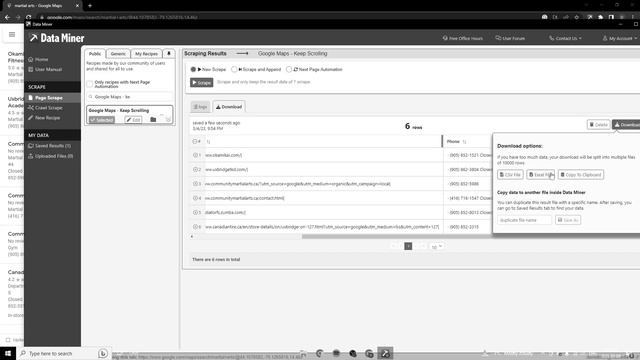
Task: Switch to the Generic recipes tab
Action: 118,54
